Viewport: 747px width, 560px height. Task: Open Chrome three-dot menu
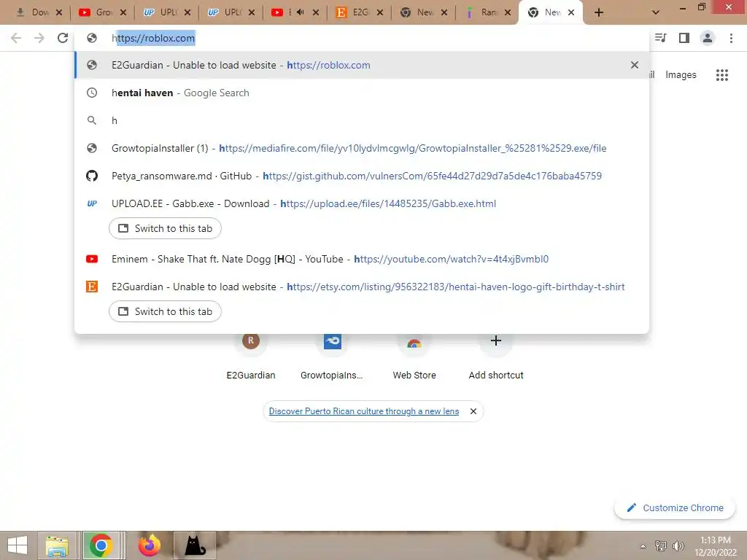click(731, 38)
